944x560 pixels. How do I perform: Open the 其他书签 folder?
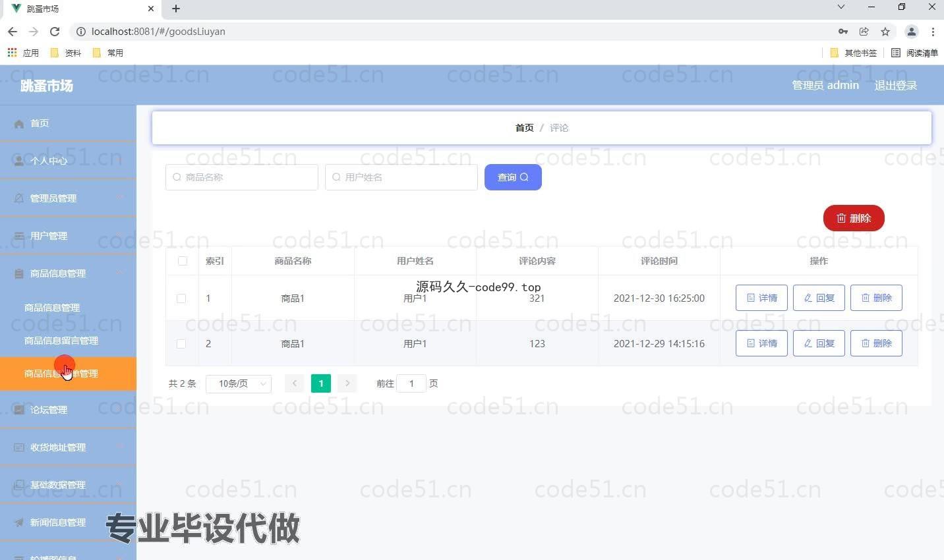point(854,53)
